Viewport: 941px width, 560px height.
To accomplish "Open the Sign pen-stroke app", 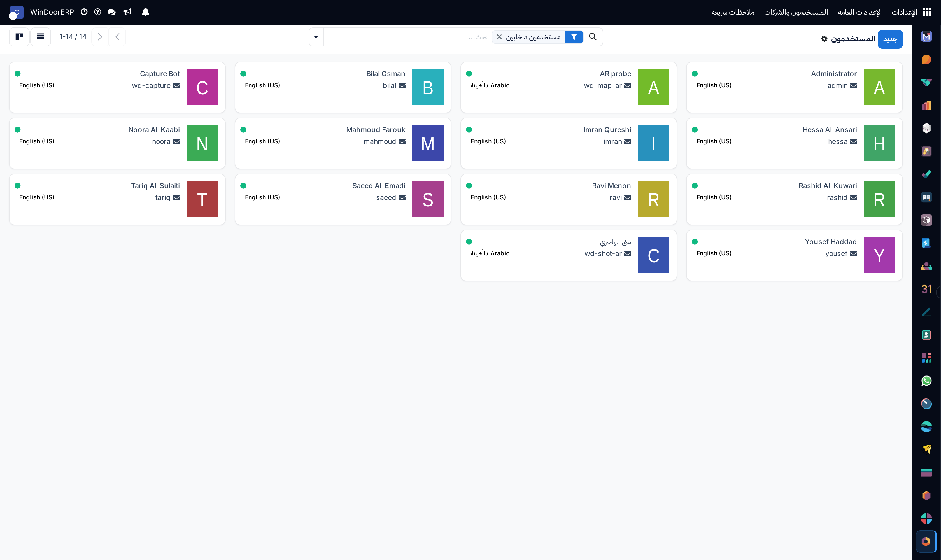I will click(x=926, y=312).
